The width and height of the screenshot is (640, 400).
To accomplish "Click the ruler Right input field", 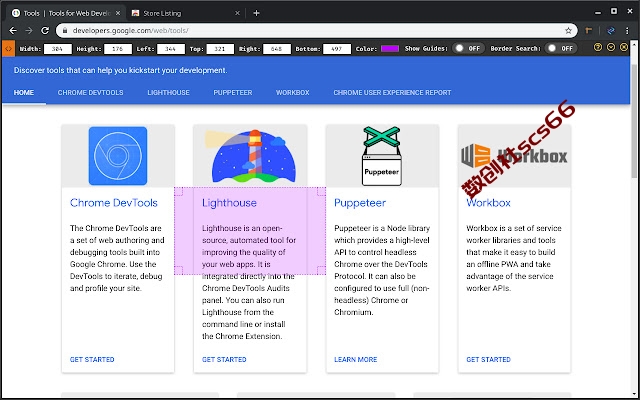I will click(x=277, y=49).
